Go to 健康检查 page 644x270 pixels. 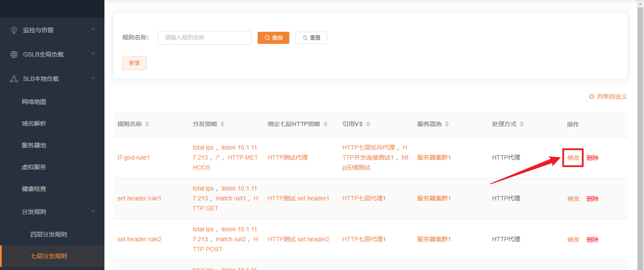(x=34, y=189)
